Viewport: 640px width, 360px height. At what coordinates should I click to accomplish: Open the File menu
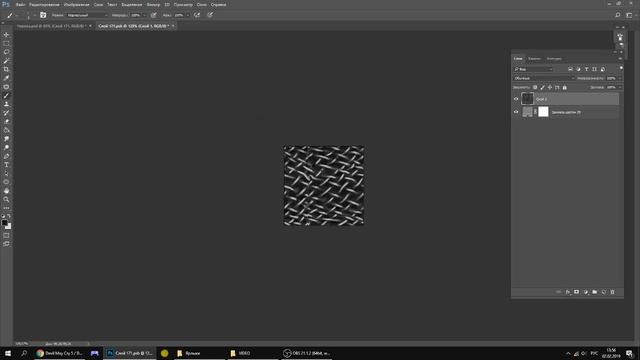[x=20, y=4]
